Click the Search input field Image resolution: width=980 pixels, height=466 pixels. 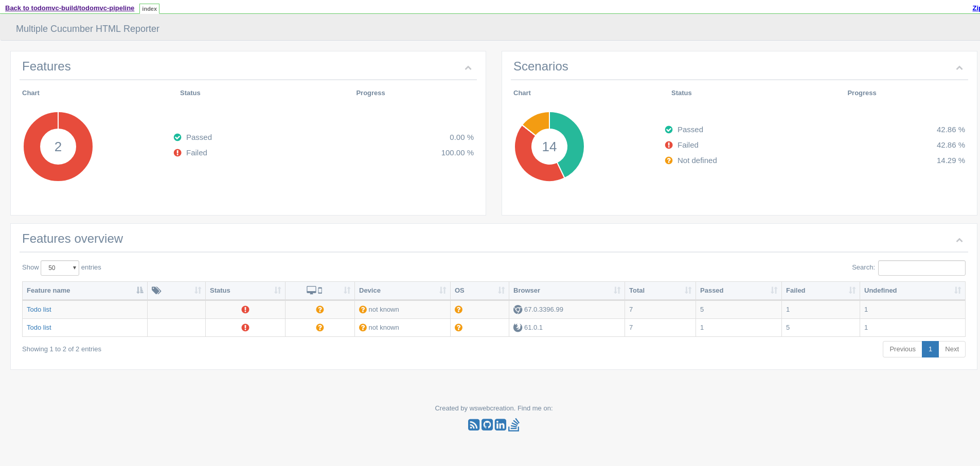[921, 268]
